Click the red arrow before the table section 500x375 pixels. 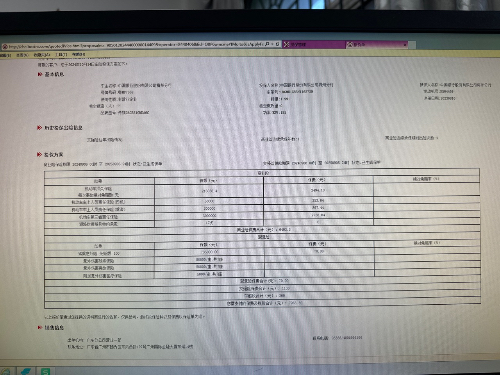pos(39,154)
